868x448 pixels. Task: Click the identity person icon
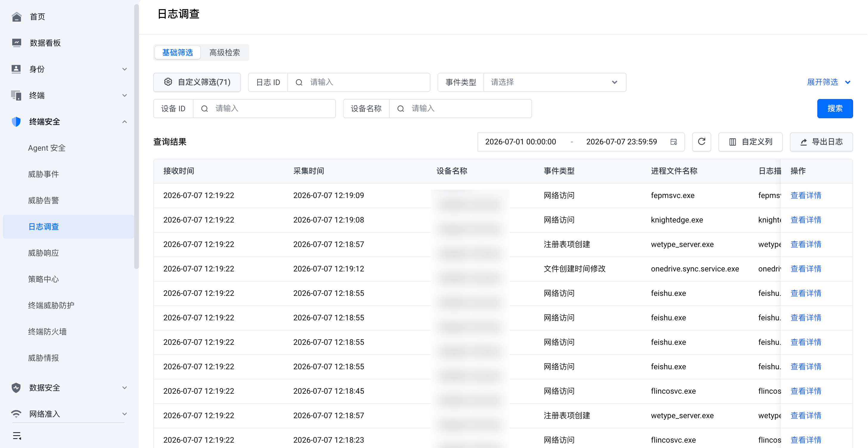16,69
